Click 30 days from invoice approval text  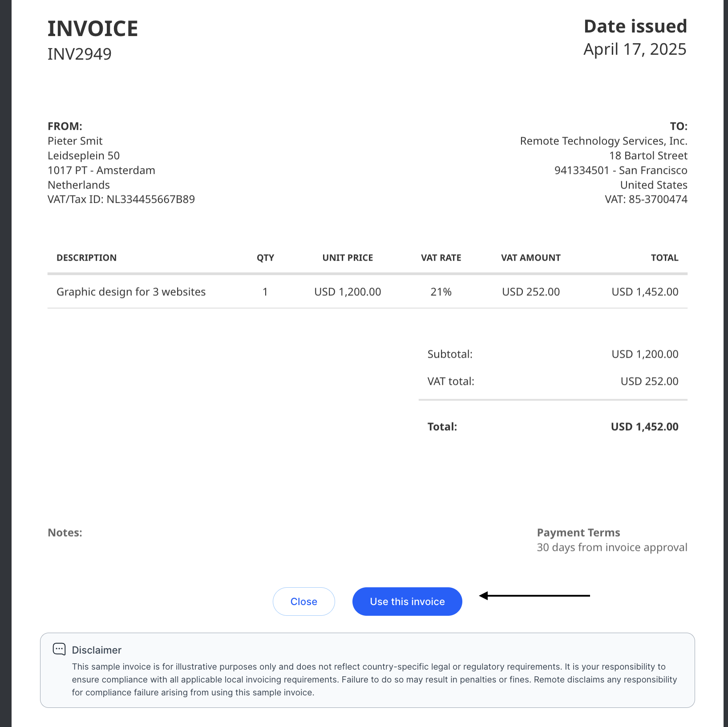pos(612,547)
